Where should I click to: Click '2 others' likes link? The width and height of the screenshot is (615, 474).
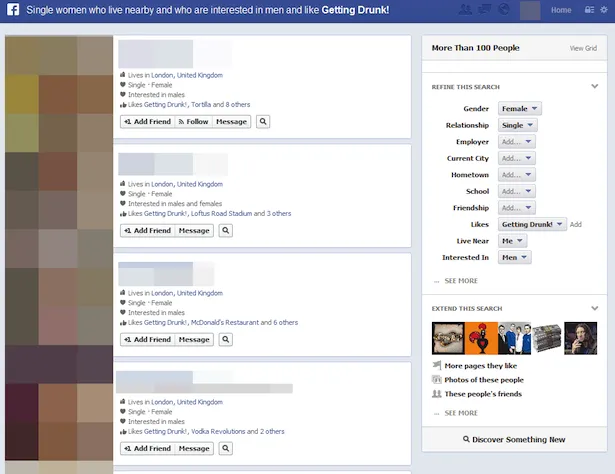pyautogui.click(x=272, y=432)
